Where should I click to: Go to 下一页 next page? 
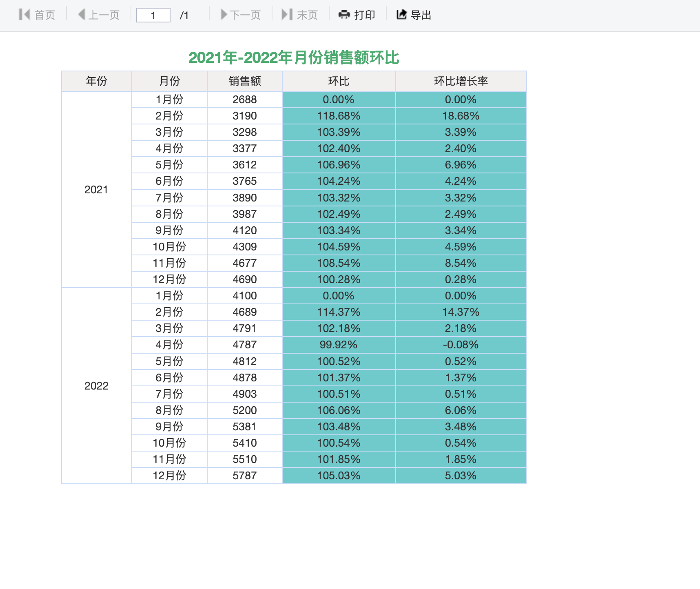click(x=241, y=15)
